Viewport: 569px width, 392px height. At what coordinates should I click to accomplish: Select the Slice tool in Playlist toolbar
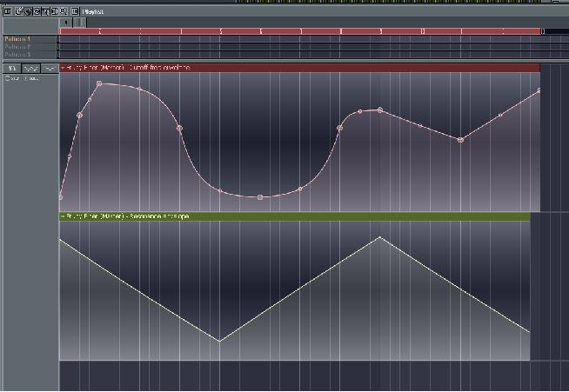pos(45,11)
